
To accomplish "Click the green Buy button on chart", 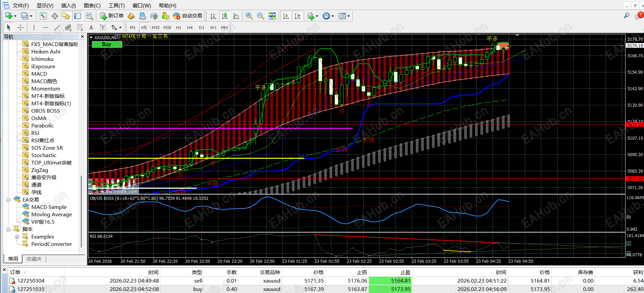I will click(107, 44).
